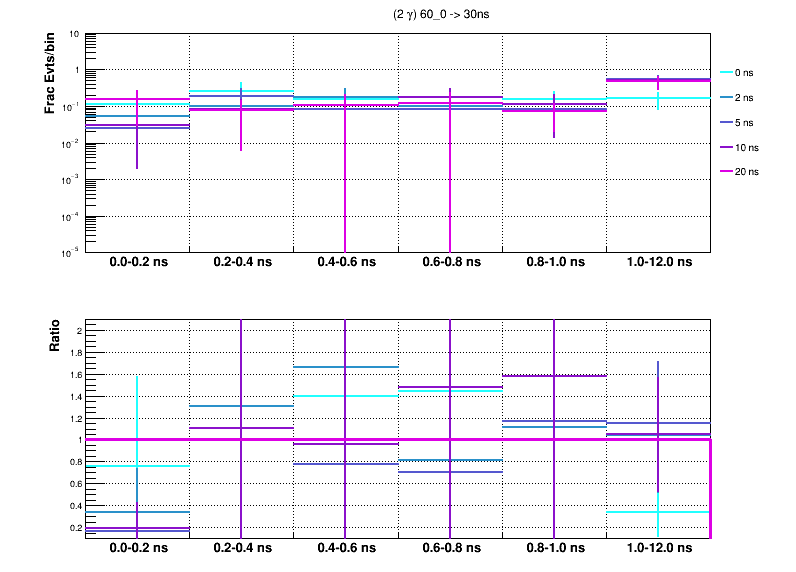Select the 2 ns legend line marker
Viewport: 796px width, 572px height.
(x=722, y=97)
